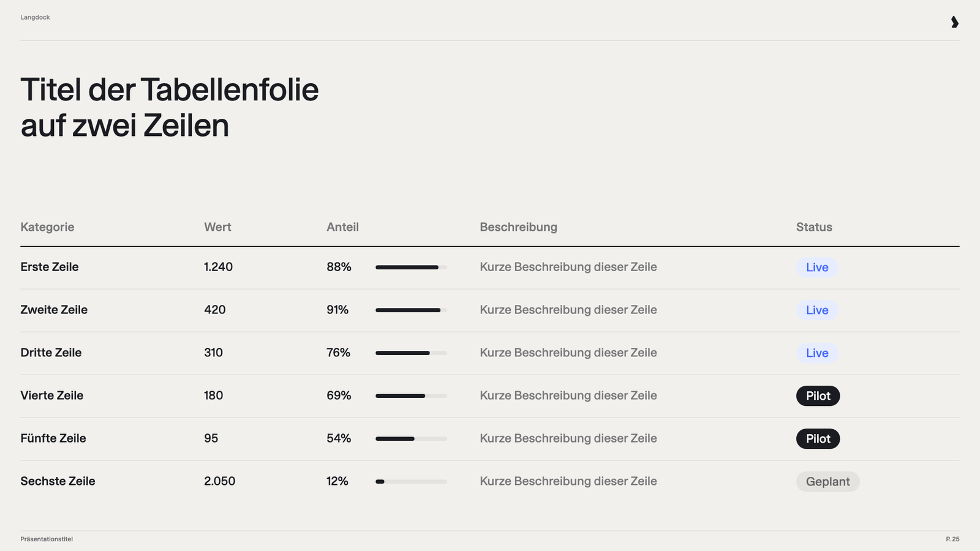Viewport: 980px width, 551px height.
Task: Click the value '310'
Action: pyautogui.click(x=214, y=353)
